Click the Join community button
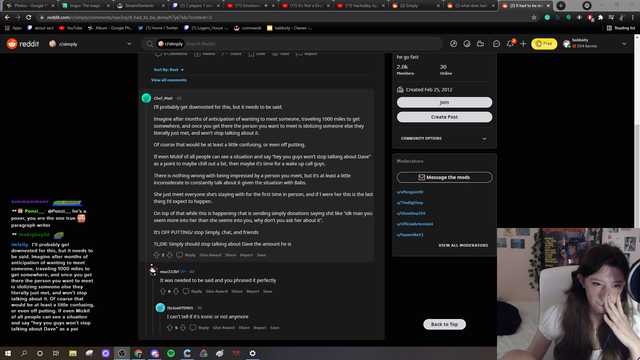Image resolution: width=640 pixels, height=360 pixels. [x=444, y=102]
